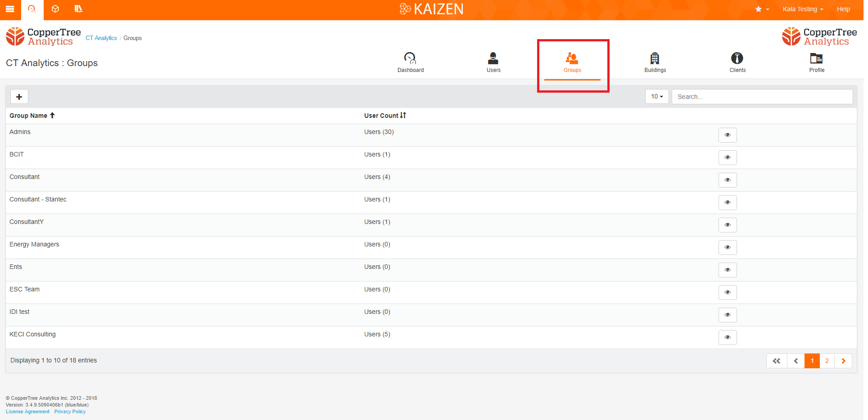The image size is (868, 420).
Task: Go to next page of results
Action: pyautogui.click(x=843, y=361)
